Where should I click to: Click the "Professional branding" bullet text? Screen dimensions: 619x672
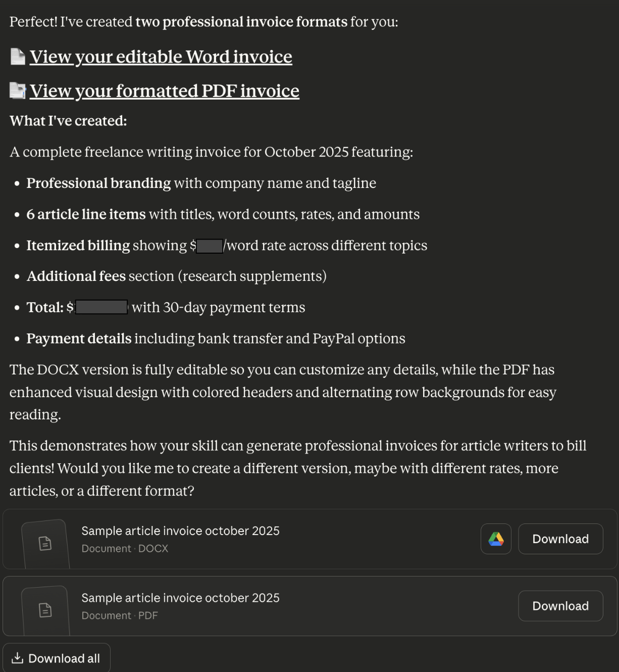point(98,183)
